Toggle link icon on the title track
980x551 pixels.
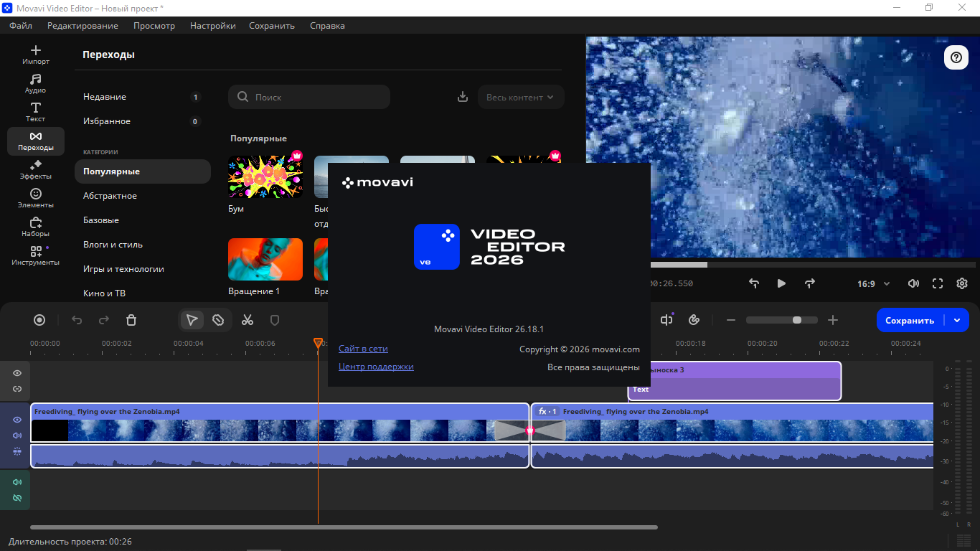[17, 389]
